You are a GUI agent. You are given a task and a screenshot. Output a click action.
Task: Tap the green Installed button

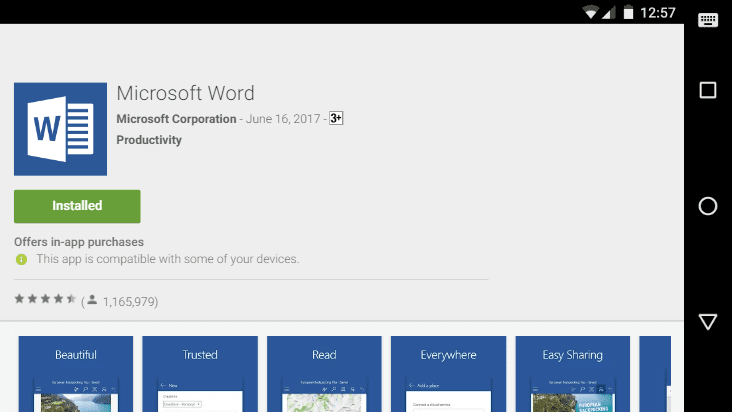pyautogui.click(x=77, y=206)
